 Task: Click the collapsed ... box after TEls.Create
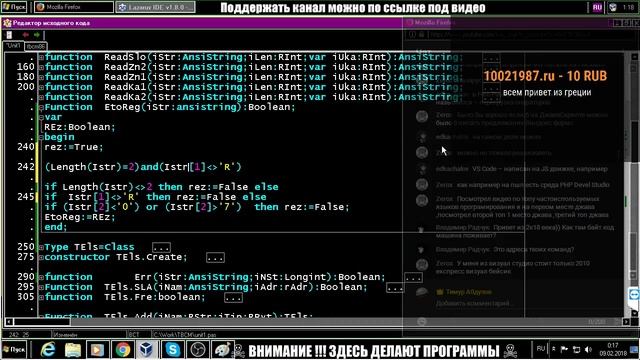(x=215, y=258)
